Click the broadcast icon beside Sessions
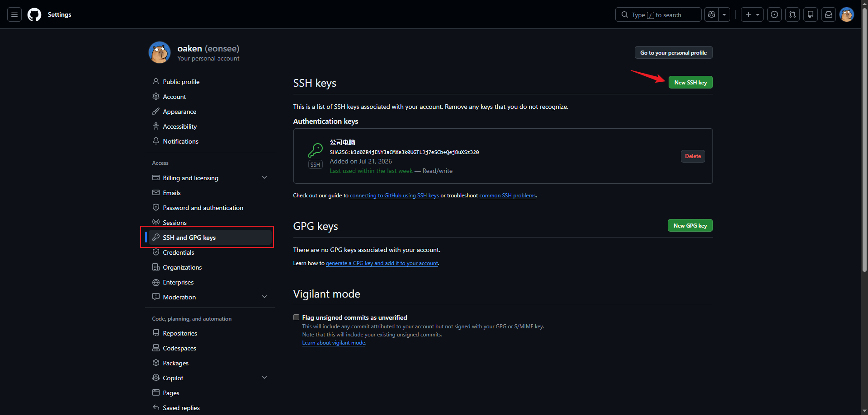 tap(156, 222)
